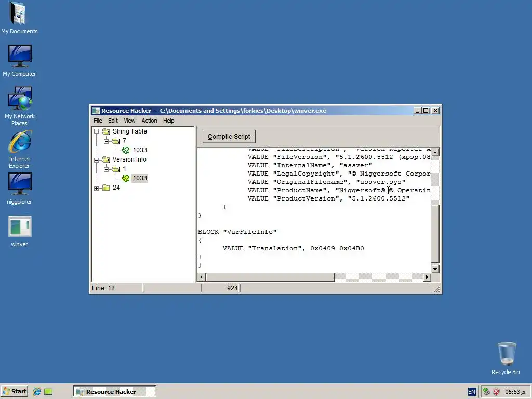This screenshot has height=399, width=532.
Task: Click the VALUE "Translation" line
Action: click(293, 248)
